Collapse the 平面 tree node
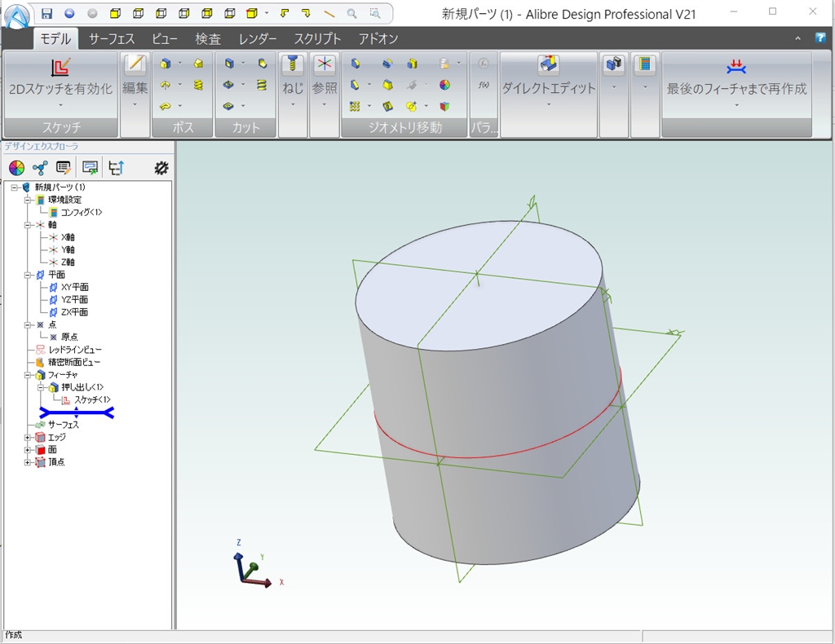 coord(28,276)
